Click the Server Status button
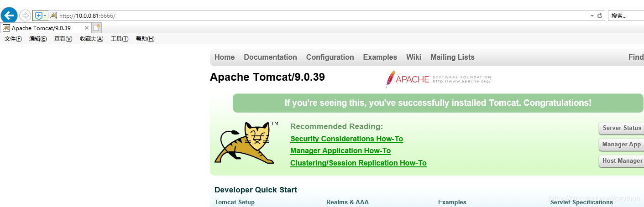The image size is (644, 207). [x=622, y=128]
